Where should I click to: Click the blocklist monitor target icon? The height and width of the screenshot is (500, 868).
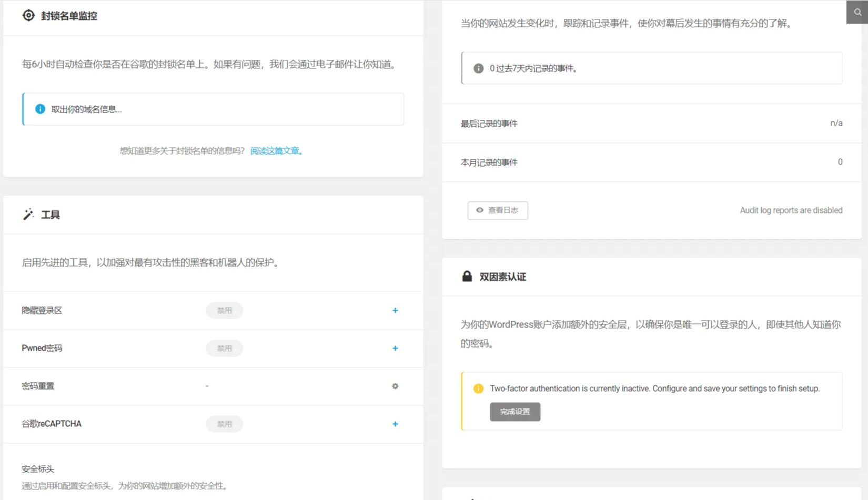click(28, 16)
